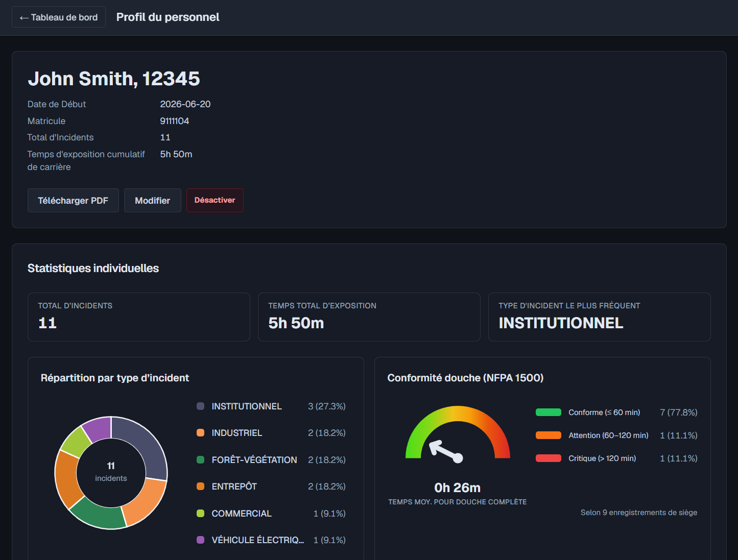Click the VÉHICULE ÉLECTRIQ... legend label
Viewport: 738px width, 560px height.
click(258, 540)
